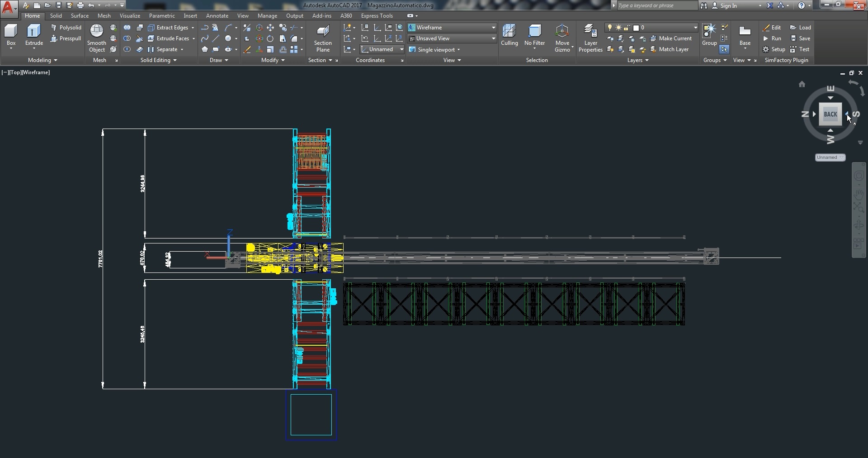This screenshot has width=868, height=458.
Task: Toggle layer on/off lightbulb icon
Action: [x=610, y=28]
